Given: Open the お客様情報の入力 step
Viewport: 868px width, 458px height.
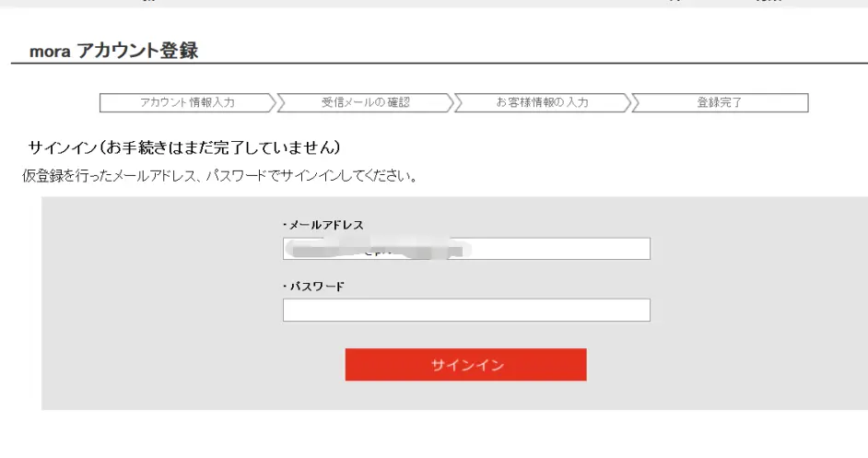Looking at the screenshot, I should click(x=543, y=102).
